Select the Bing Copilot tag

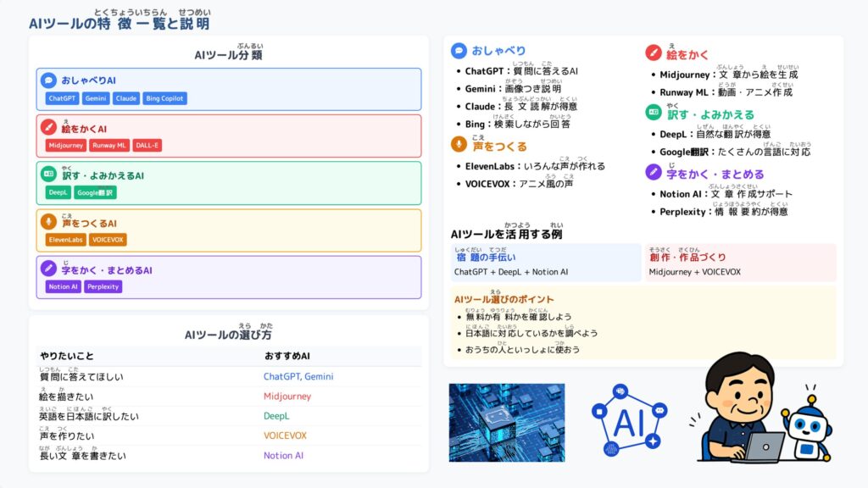coord(164,98)
